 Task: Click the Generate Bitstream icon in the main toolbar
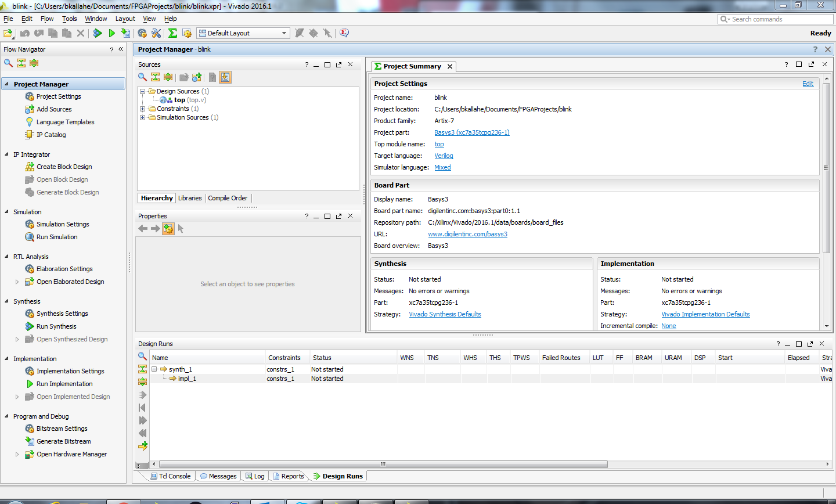(125, 33)
